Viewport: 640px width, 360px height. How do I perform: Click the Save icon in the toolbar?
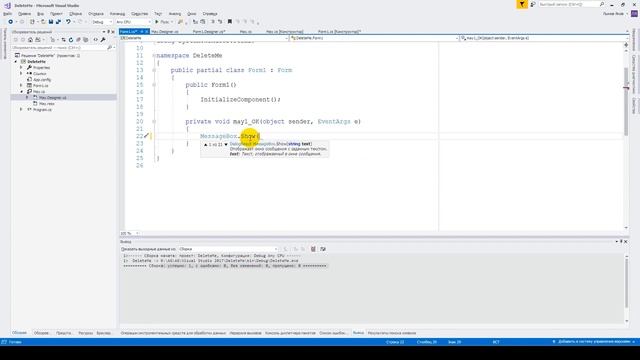(51, 22)
